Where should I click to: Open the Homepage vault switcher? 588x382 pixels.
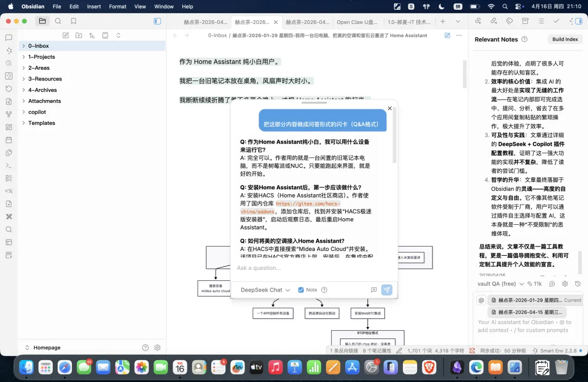pos(42,348)
